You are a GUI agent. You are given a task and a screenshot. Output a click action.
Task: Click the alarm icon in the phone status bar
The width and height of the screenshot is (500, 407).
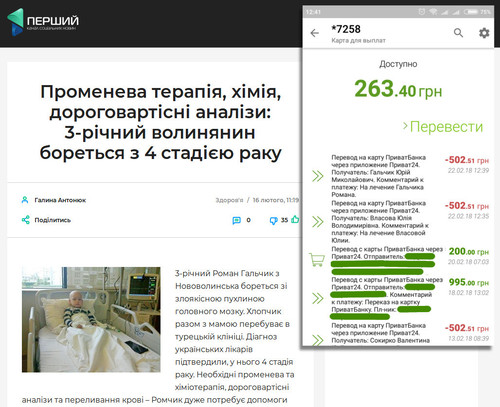[x=422, y=12]
